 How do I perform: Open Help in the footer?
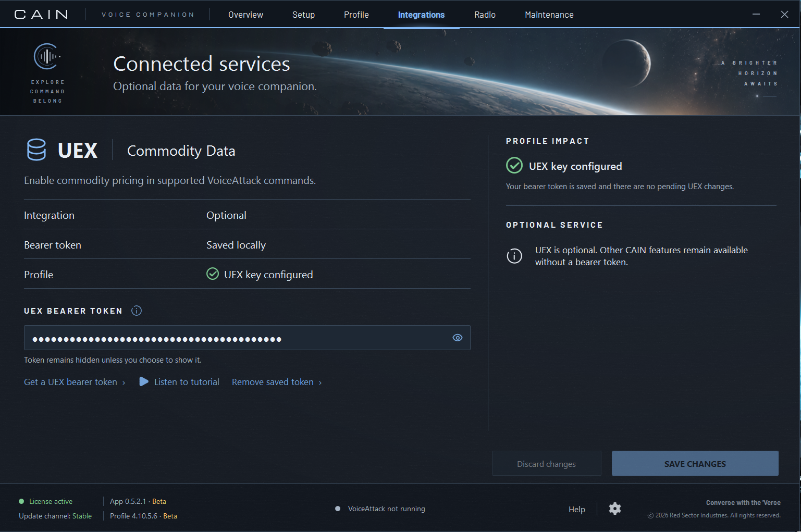tap(576, 509)
